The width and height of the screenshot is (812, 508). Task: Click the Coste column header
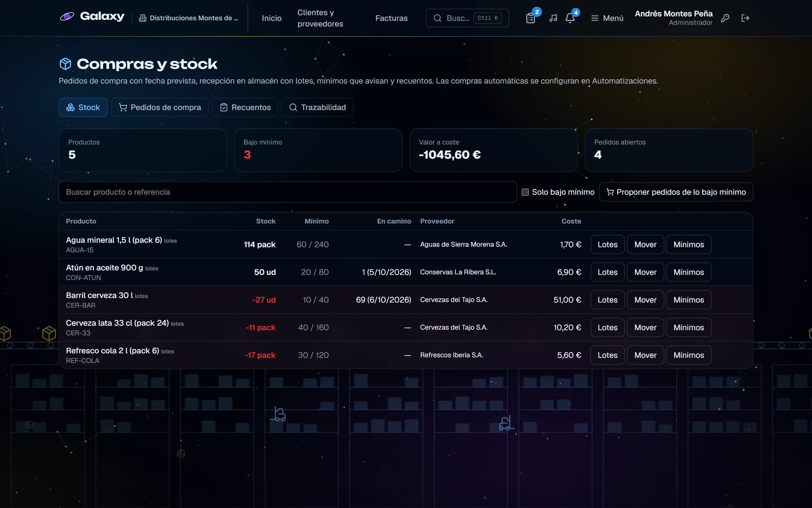click(x=571, y=221)
